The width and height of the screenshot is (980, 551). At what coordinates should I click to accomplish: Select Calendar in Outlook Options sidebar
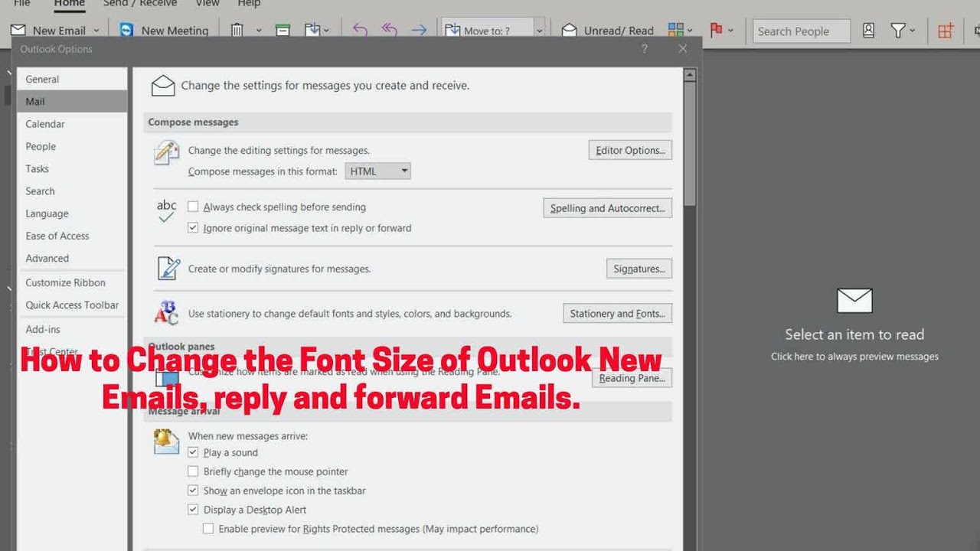click(x=72, y=124)
